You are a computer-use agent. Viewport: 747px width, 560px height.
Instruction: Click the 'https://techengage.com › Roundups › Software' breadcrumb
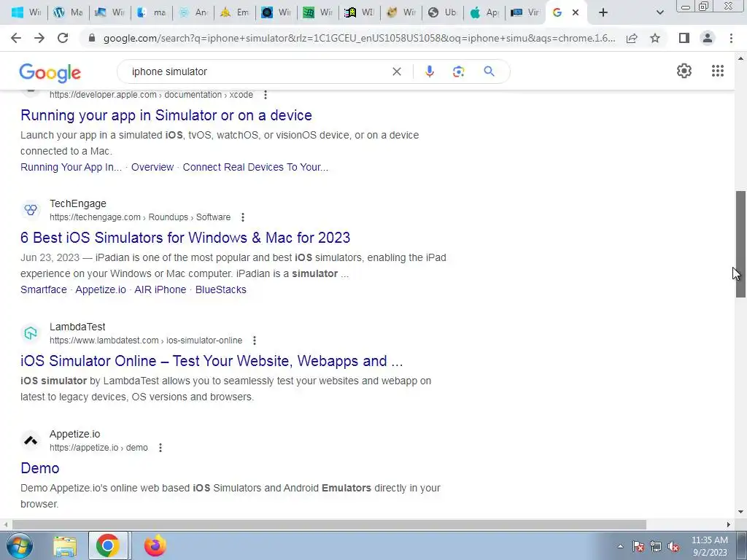[140, 217]
